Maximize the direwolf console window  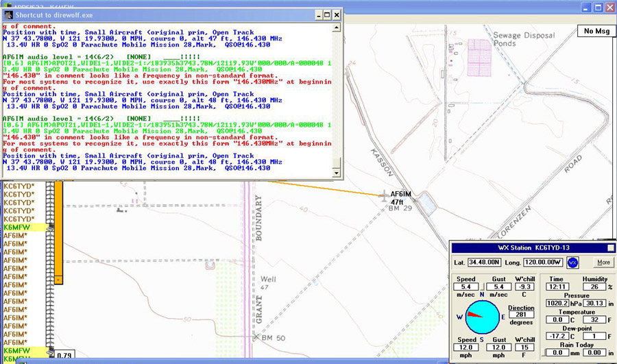[x=326, y=14]
